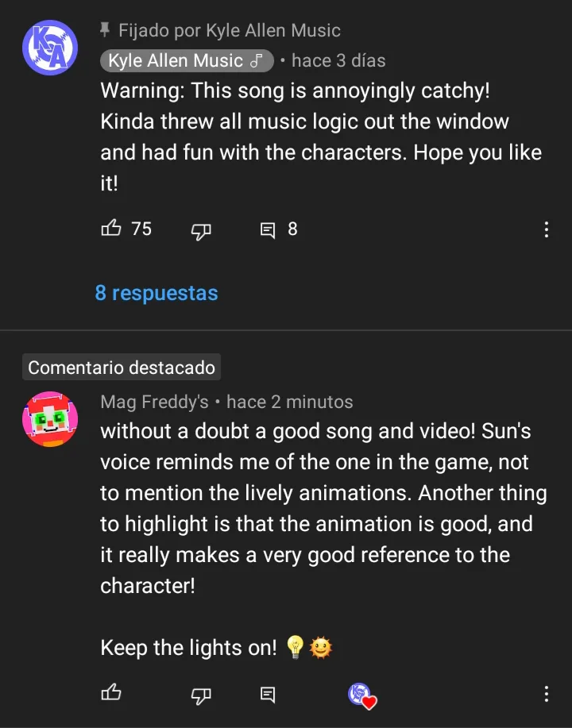Tap the Kyle Allen Music name badge

pyautogui.click(x=186, y=60)
